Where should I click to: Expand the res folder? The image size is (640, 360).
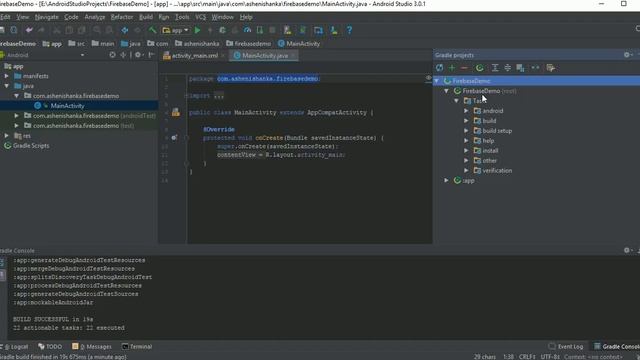(7, 136)
